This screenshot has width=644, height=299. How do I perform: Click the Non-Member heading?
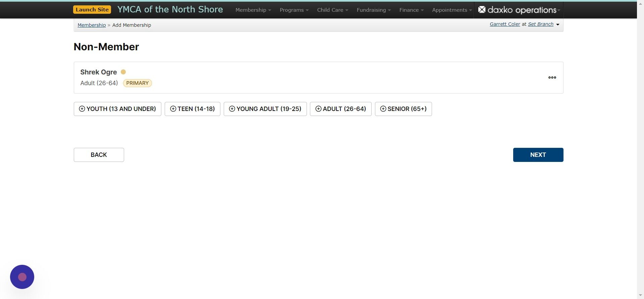[x=106, y=47]
